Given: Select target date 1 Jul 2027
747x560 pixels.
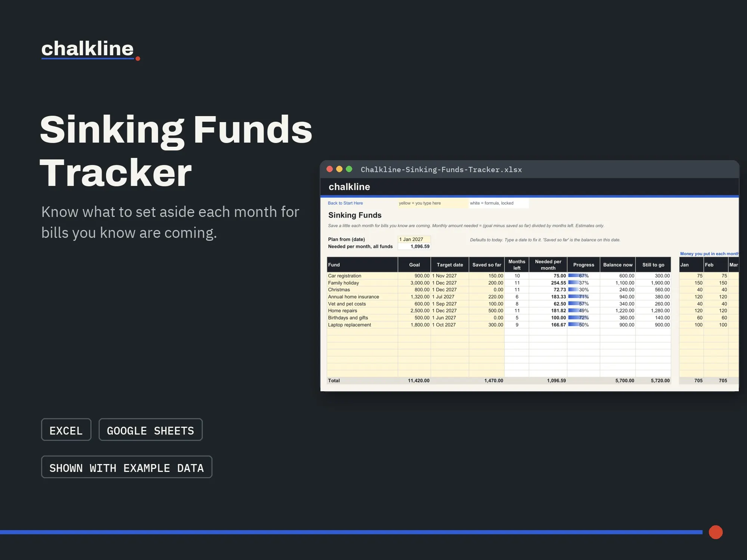Looking at the screenshot, I should tap(450, 297).
